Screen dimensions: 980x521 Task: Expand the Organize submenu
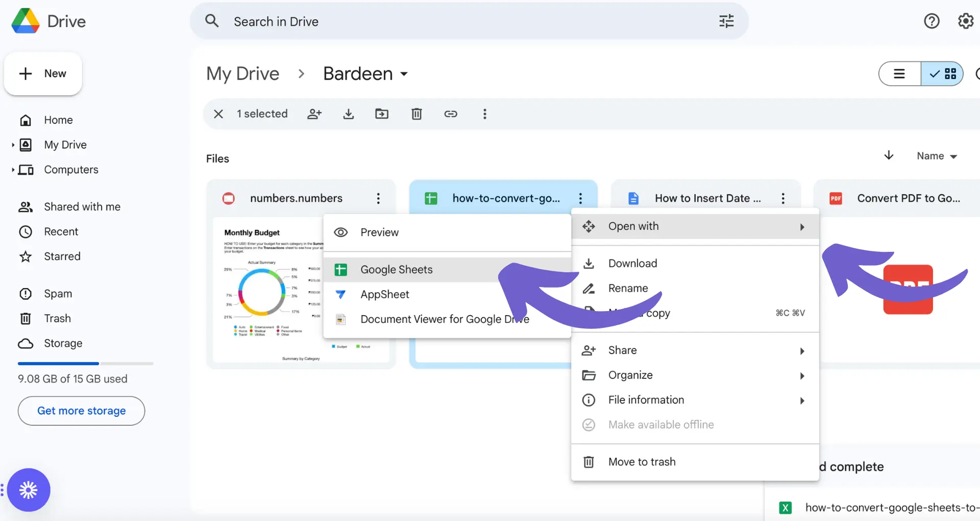(x=695, y=375)
